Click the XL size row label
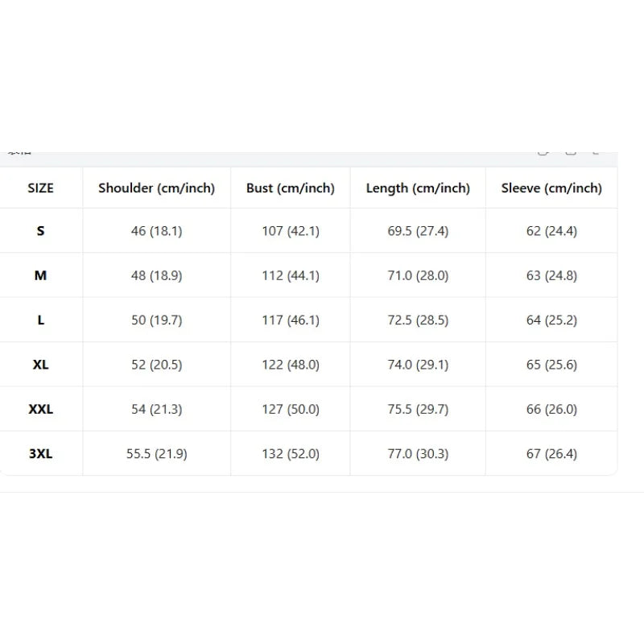This screenshot has height=644, width=644. [41, 365]
